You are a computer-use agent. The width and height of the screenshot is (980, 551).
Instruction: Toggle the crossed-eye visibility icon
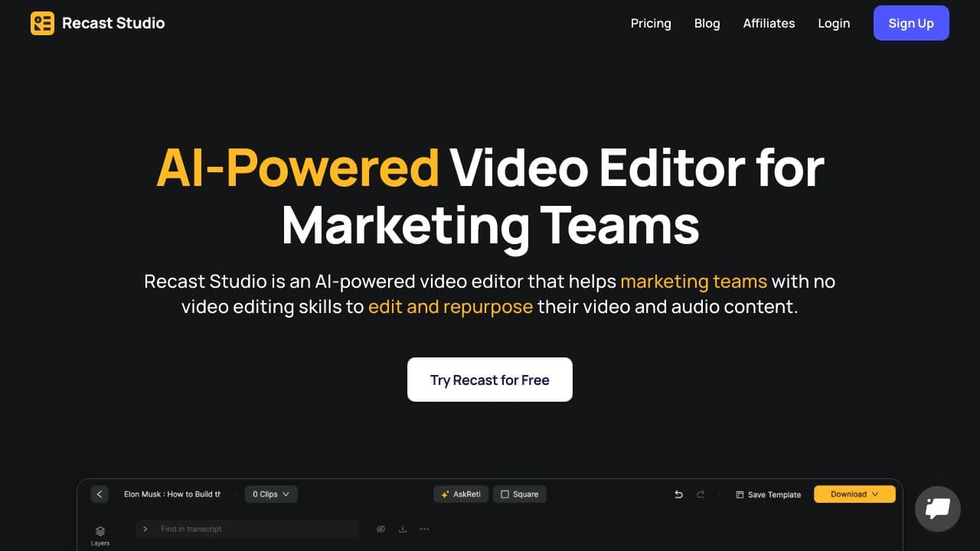[x=381, y=529]
